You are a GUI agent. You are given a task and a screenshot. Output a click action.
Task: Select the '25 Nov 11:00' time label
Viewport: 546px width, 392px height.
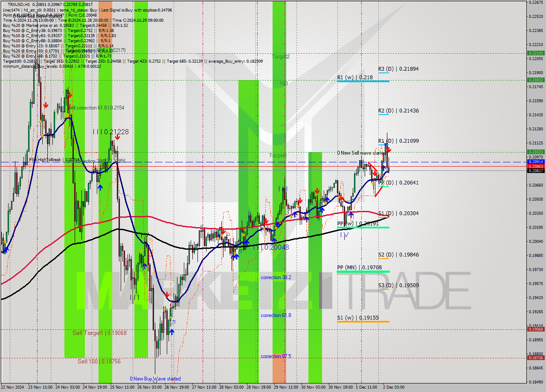(x=122, y=387)
